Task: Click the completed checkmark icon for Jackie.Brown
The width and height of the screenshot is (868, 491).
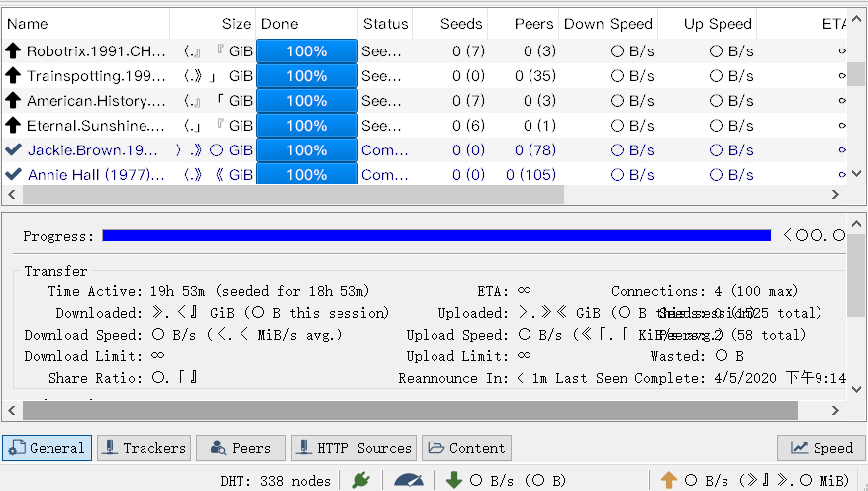Action: (13, 150)
